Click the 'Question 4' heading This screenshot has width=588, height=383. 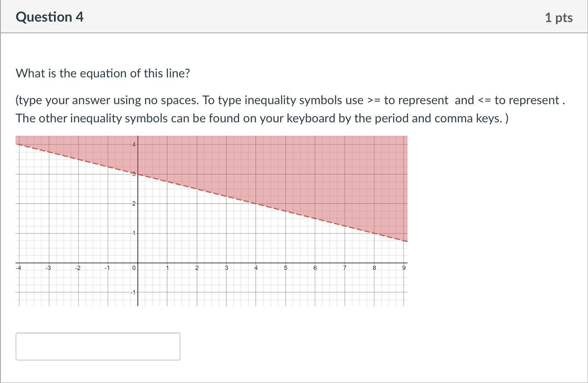[50, 17]
